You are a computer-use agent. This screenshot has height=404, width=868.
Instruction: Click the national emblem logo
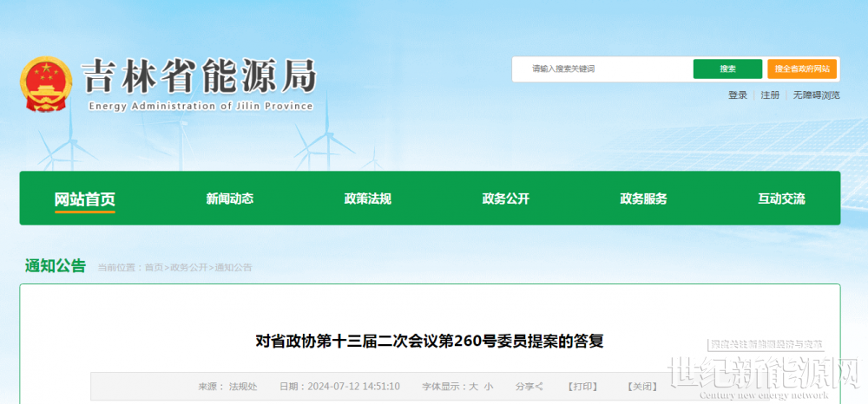click(46, 84)
